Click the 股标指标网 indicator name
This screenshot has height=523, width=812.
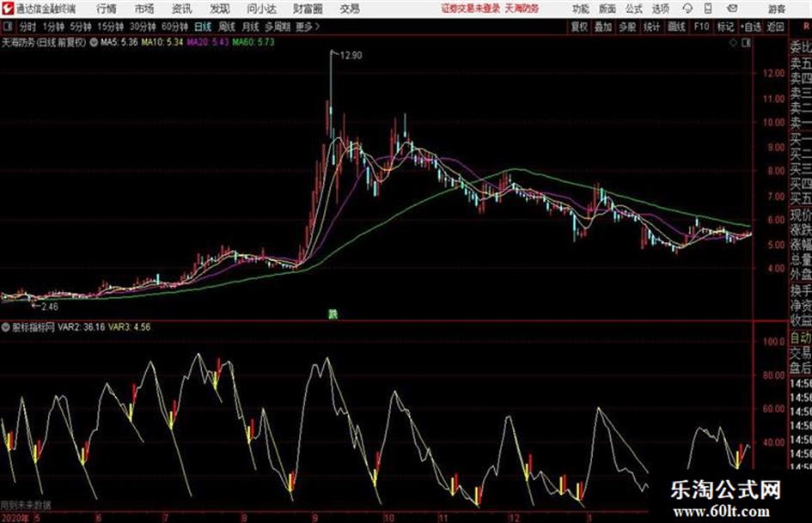tap(34, 327)
